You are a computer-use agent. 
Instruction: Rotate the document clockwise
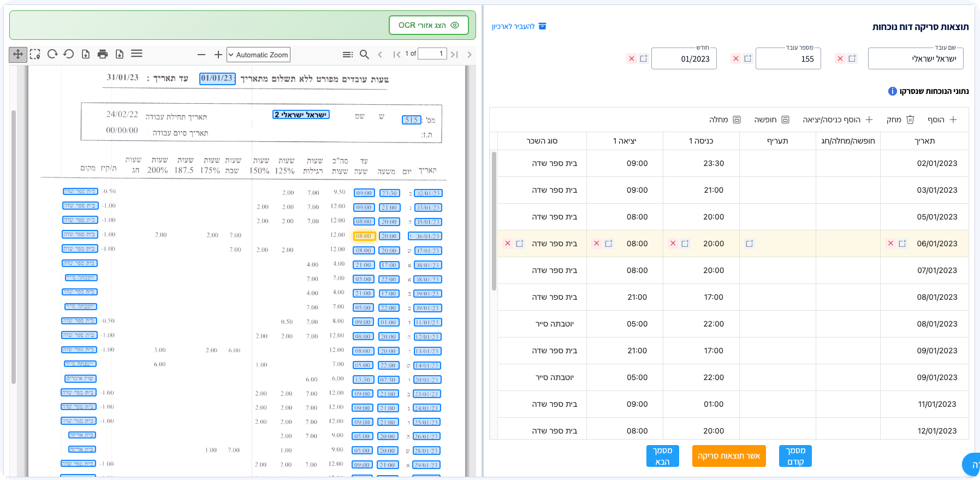52,54
